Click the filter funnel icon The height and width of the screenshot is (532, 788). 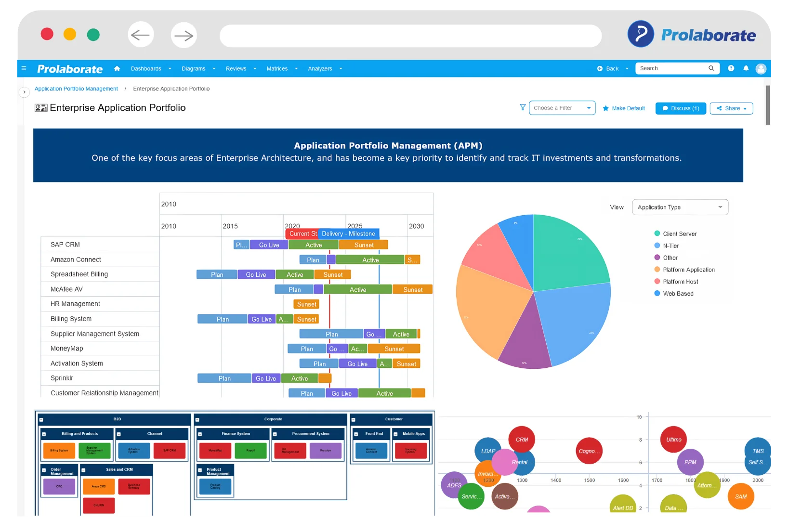(x=523, y=108)
